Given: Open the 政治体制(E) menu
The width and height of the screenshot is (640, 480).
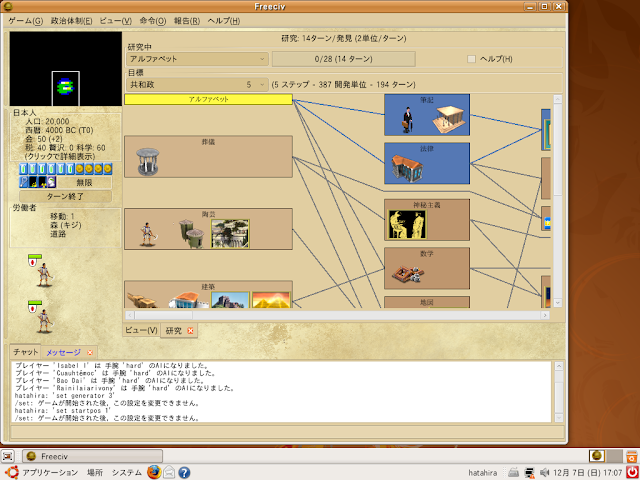Looking at the screenshot, I should [71, 21].
